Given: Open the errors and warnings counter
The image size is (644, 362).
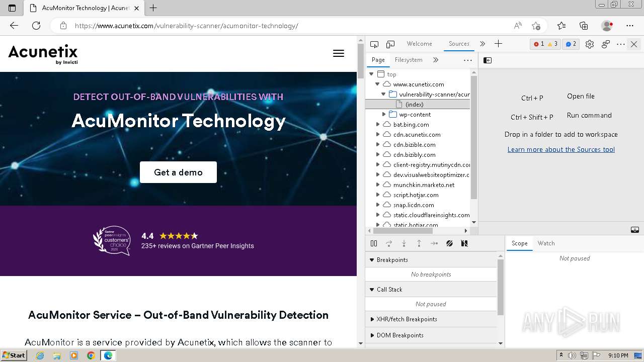Looking at the screenshot, I should tap(546, 44).
